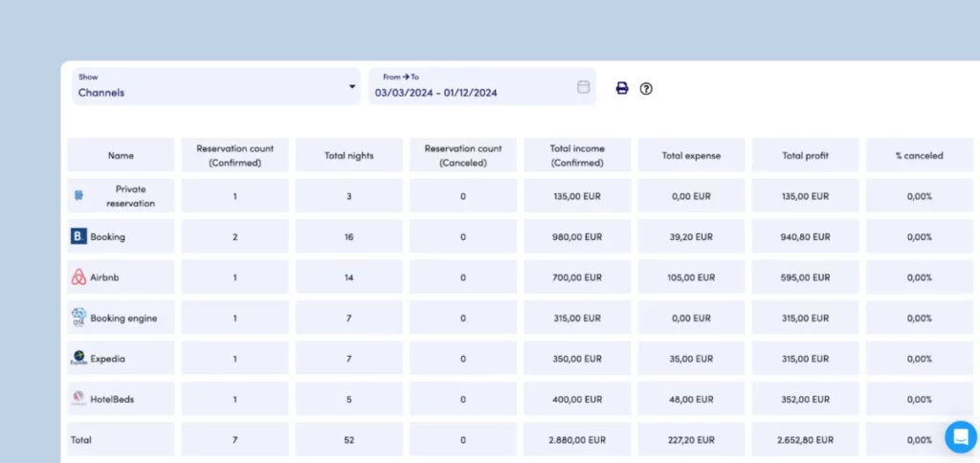The width and height of the screenshot is (980, 463).
Task: Click the Total expense column header
Action: pos(691,155)
